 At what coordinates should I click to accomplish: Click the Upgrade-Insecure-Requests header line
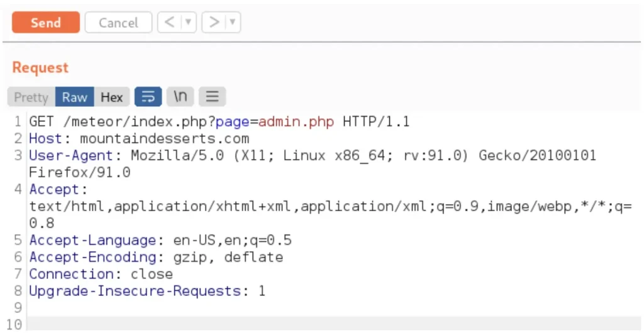147,292
